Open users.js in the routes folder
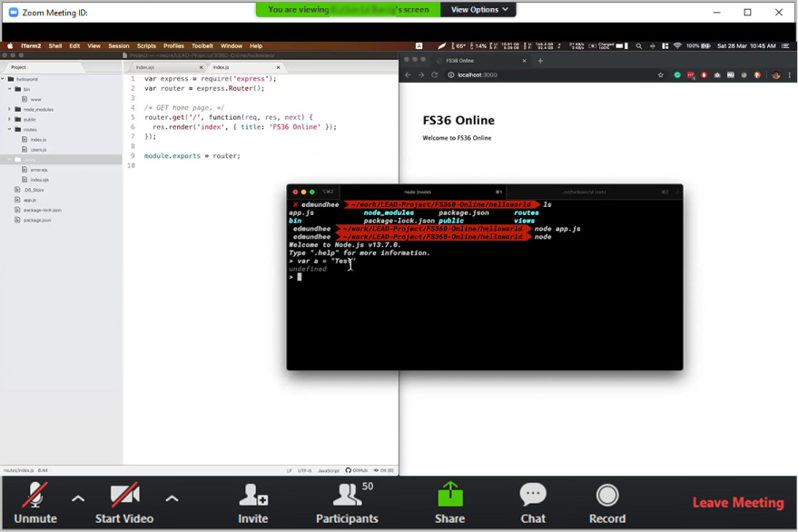798x532 pixels. pos(38,150)
